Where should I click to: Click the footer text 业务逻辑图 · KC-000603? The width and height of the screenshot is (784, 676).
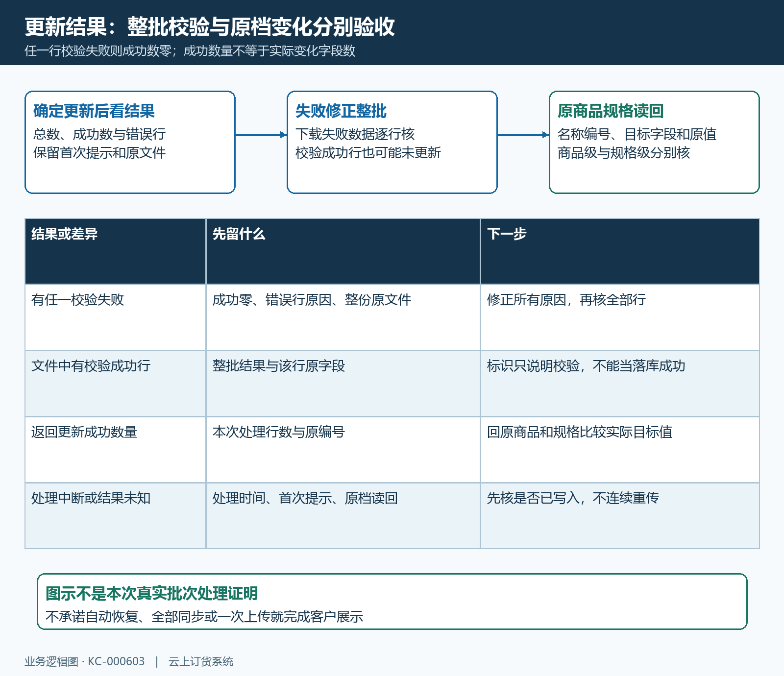(x=85, y=662)
